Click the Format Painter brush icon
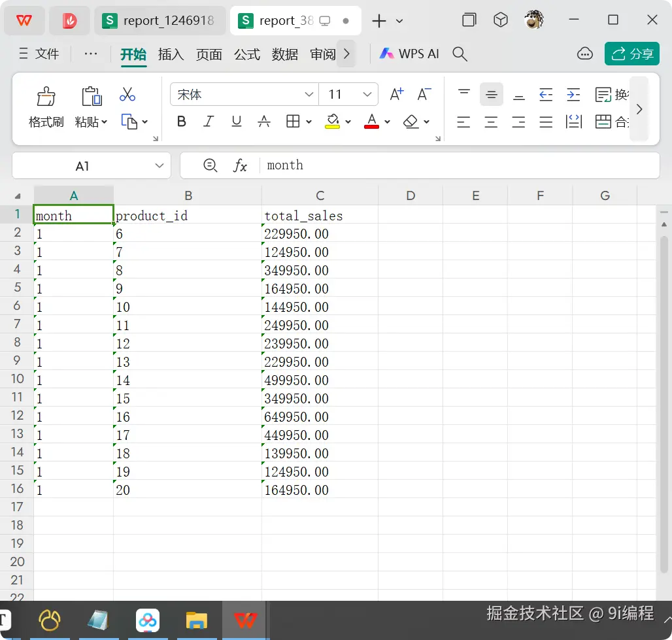The height and width of the screenshot is (640, 672). (x=46, y=97)
